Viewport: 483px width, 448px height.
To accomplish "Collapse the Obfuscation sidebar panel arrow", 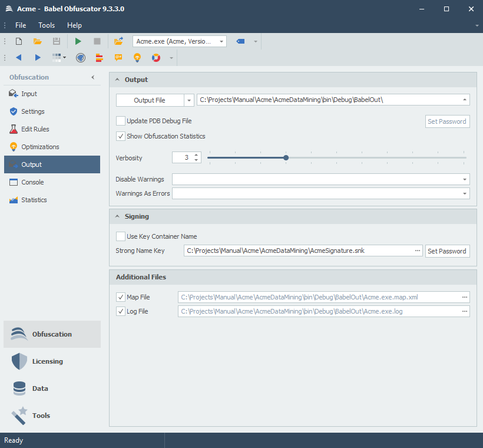I will tap(92, 77).
